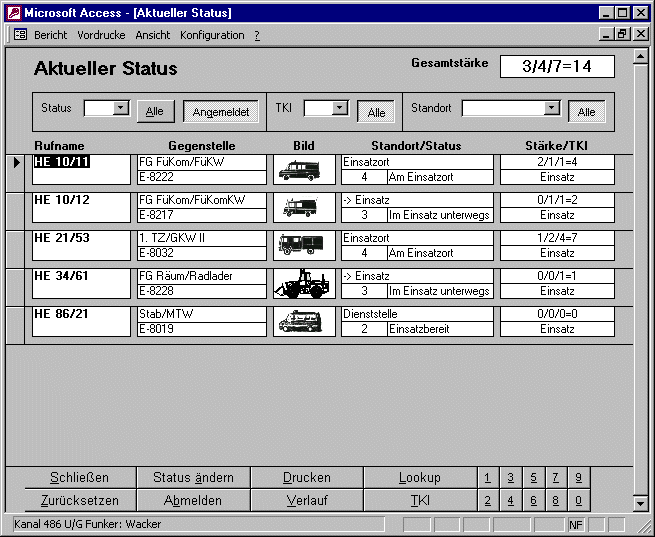Viewport: 655px width, 537px height.
Task: Select the highlighted HE 10/11 Rufname field
Action: click(81, 170)
